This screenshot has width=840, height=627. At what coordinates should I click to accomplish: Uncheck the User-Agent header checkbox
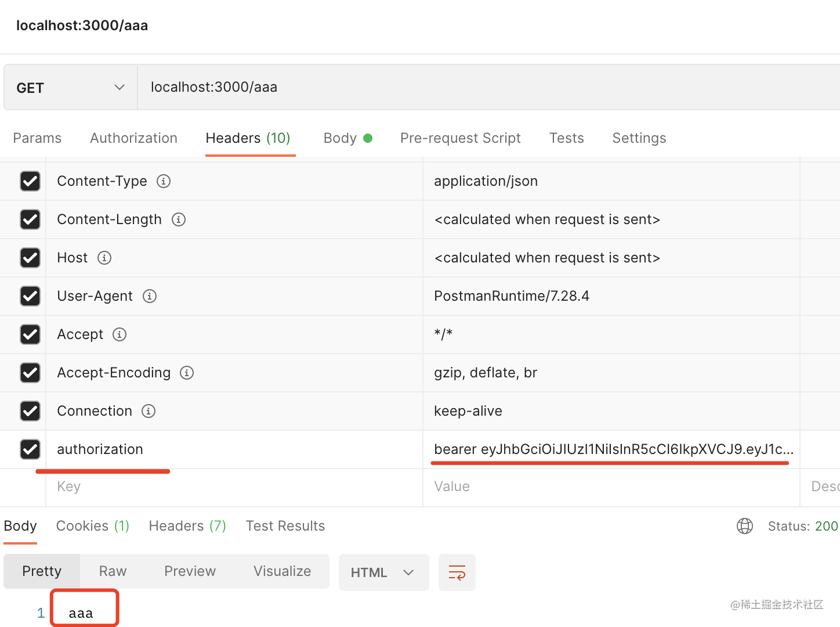pyautogui.click(x=30, y=296)
